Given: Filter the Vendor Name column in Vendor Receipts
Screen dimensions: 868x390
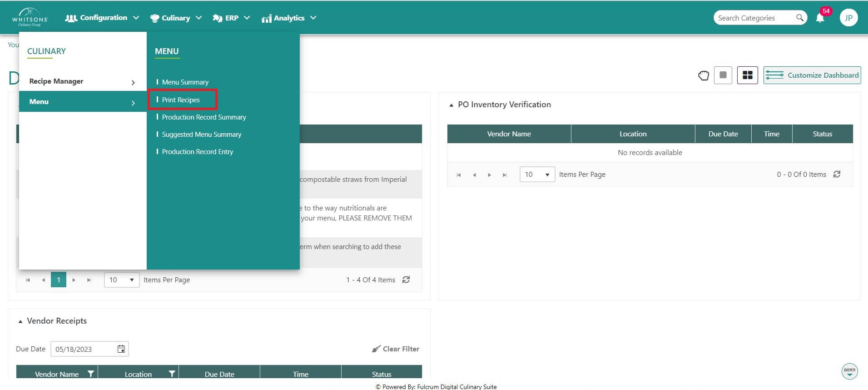Looking at the screenshot, I should click(91, 374).
